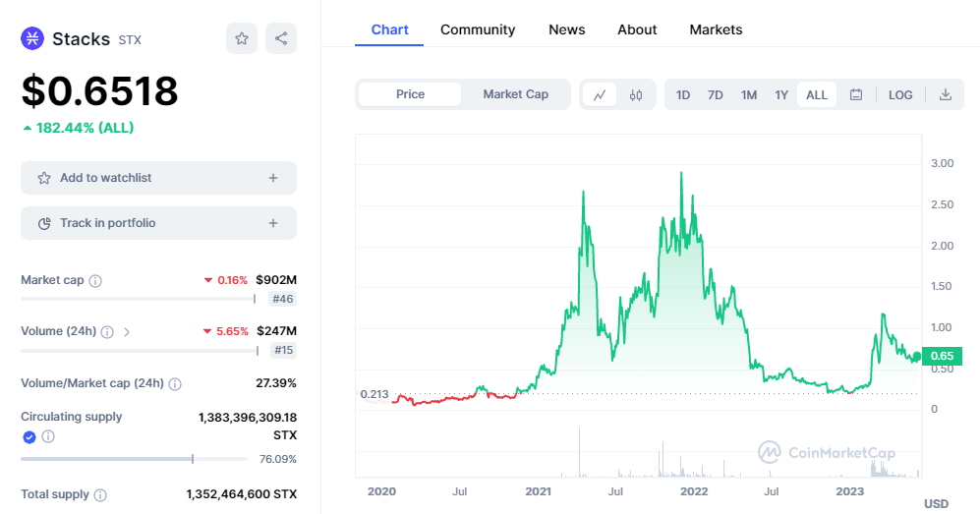Click the 2022 x-axis label
Viewport: 980px width, 514px height.
click(x=694, y=491)
